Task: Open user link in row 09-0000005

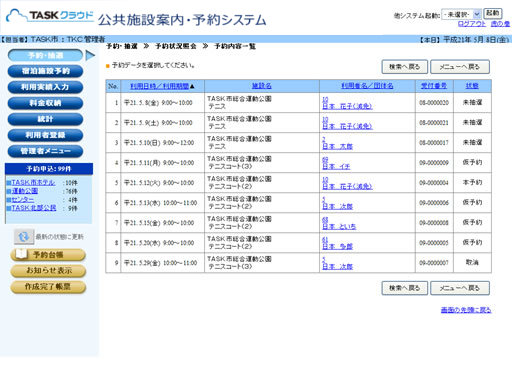Action: (x=337, y=243)
